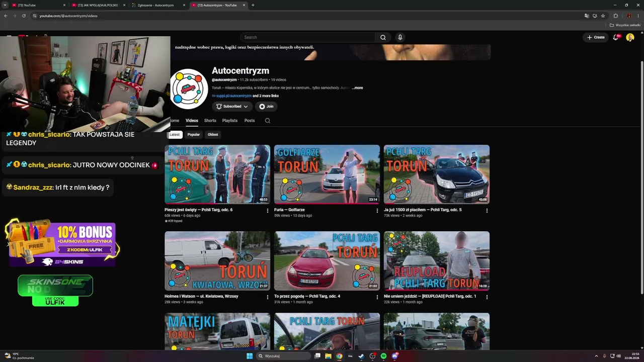
Task: Select the Oldest sort chip
Action: pos(213,135)
